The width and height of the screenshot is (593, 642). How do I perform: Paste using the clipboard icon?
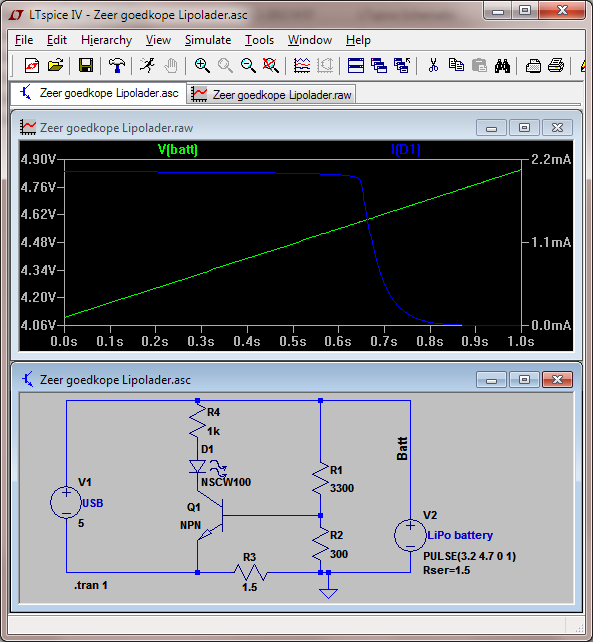479,66
